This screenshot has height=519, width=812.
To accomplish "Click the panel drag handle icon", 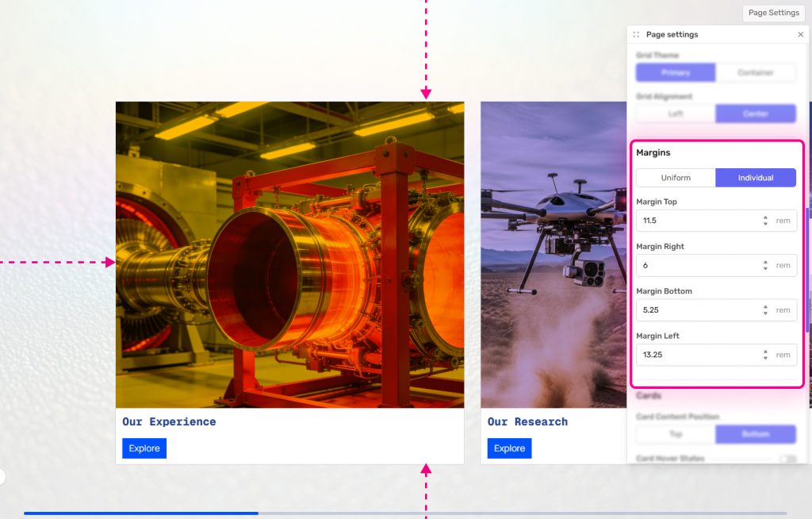I will 636,35.
